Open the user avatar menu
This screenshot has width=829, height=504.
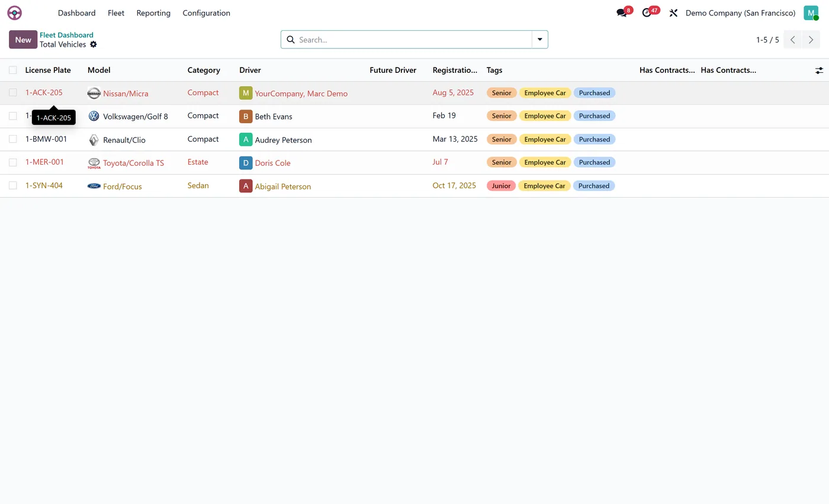[811, 13]
